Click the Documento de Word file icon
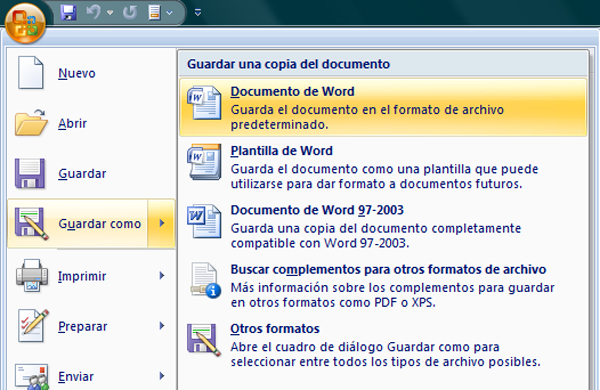Image resolution: width=600 pixels, height=390 pixels. [x=204, y=103]
